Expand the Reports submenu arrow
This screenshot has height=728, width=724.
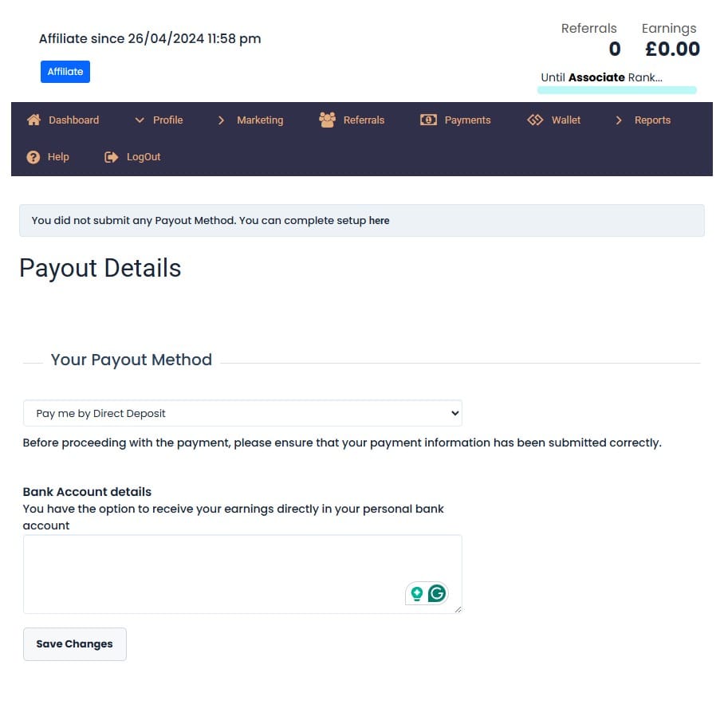pyautogui.click(x=619, y=120)
